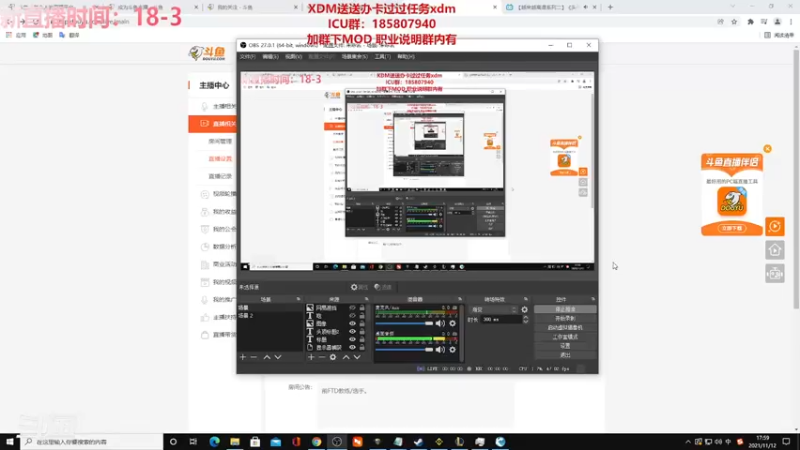Open File Explorer from the taskbar
The image size is (800, 450).
[x=235, y=442]
